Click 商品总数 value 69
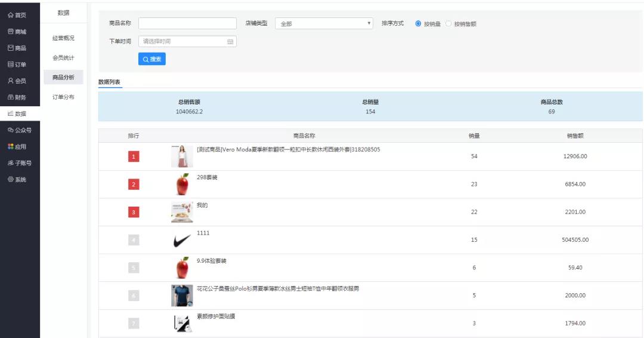Screen dimensions: 644x338 [552, 112]
